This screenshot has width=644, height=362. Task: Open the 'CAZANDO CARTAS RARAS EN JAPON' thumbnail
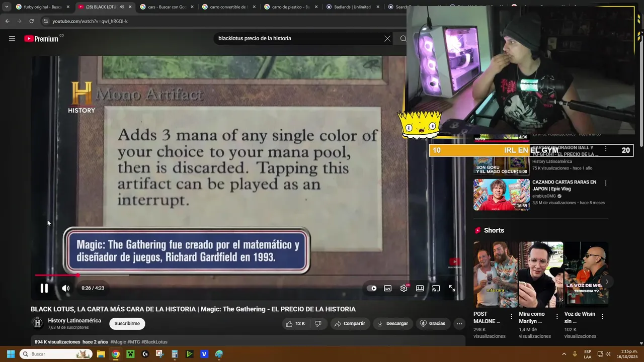tap(502, 195)
